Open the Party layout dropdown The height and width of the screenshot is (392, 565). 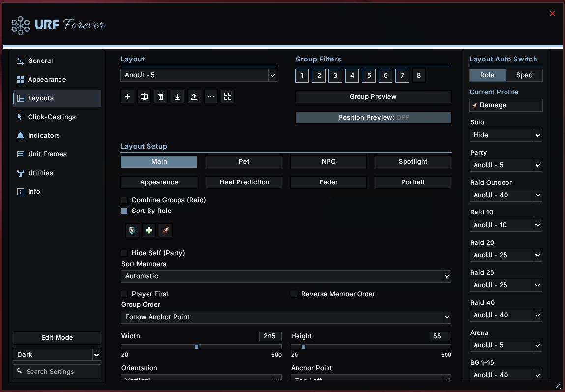pyautogui.click(x=506, y=165)
